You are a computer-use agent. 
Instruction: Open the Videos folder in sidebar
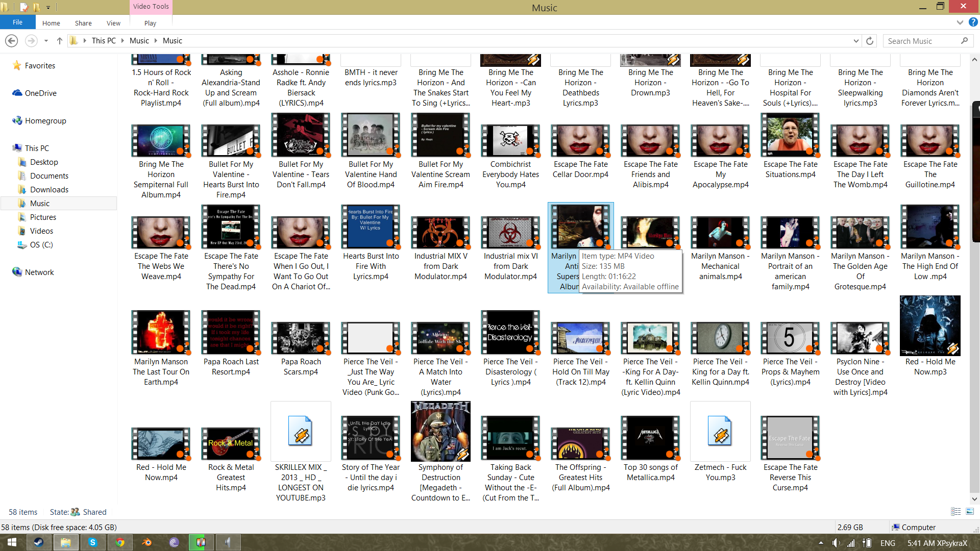click(x=41, y=231)
